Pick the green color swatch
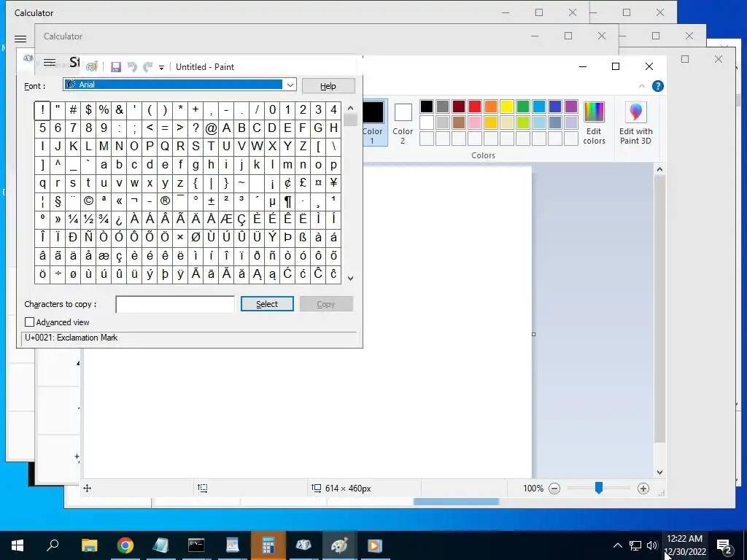Viewport: 747px width, 560px height. [x=523, y=106]
